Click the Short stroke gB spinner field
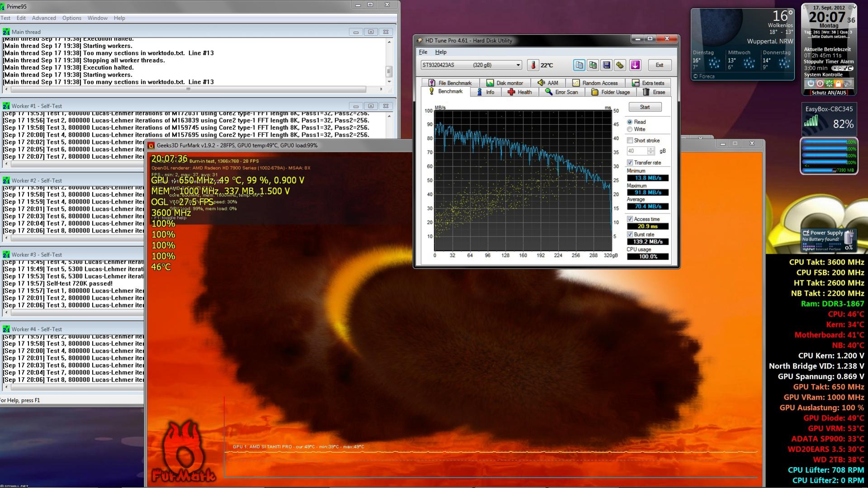The height and width of the screenshot is (488, 868). click(x=641, y=151)
